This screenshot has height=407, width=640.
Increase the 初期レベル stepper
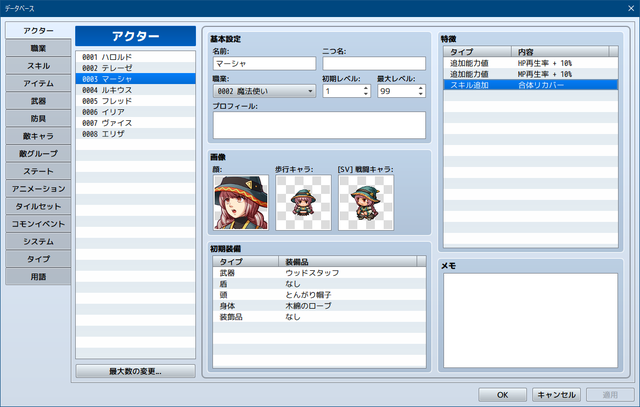(x=366, y=88)
